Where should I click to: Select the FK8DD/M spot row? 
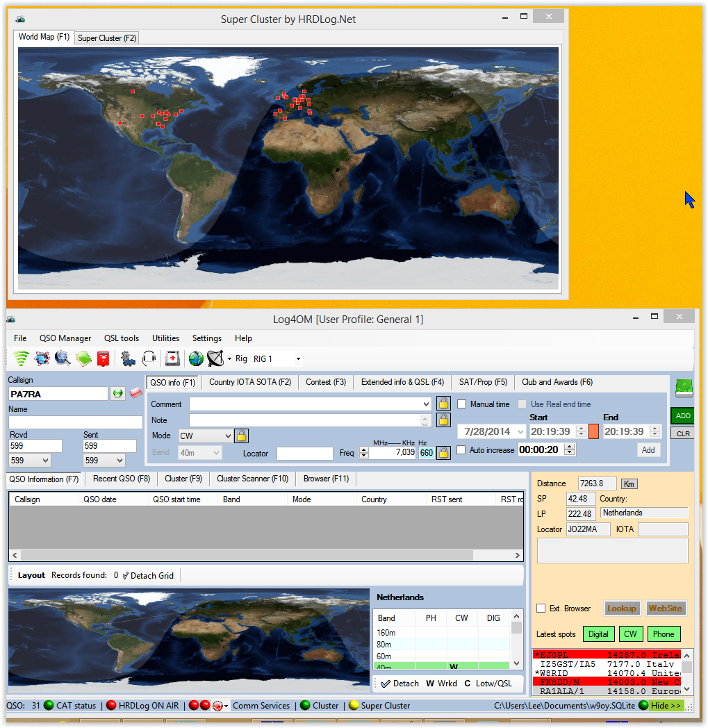[607, 682]
